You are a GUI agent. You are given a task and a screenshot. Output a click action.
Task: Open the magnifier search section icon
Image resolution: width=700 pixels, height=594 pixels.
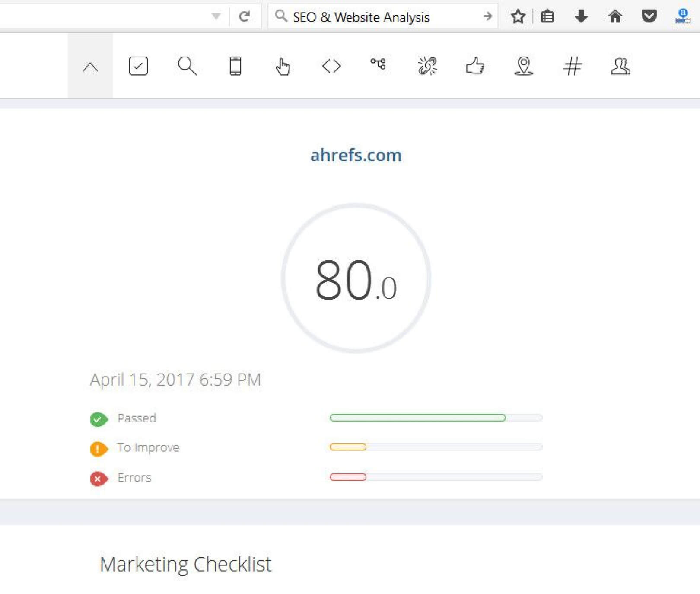pyautogui.click(x=187, y=66)
